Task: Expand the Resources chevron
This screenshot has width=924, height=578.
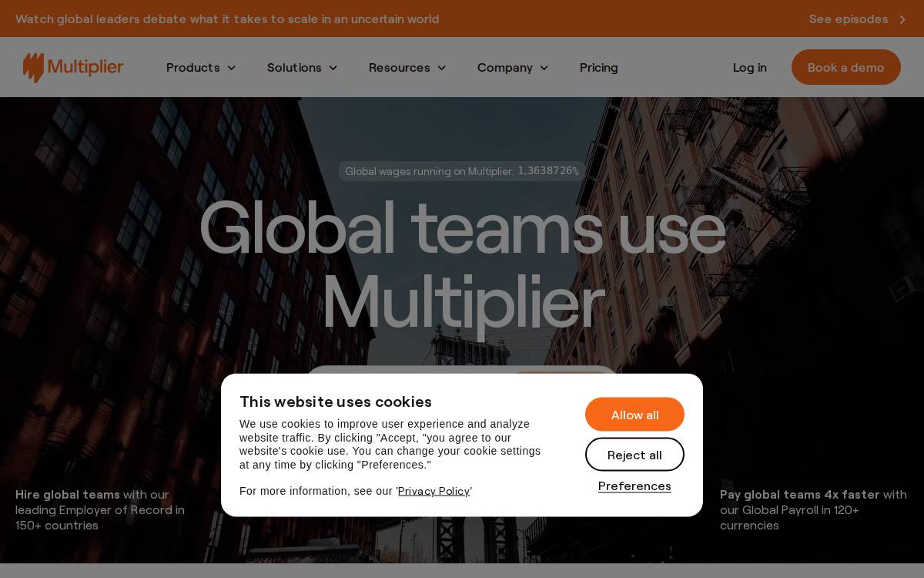Action: coord(441,68)
